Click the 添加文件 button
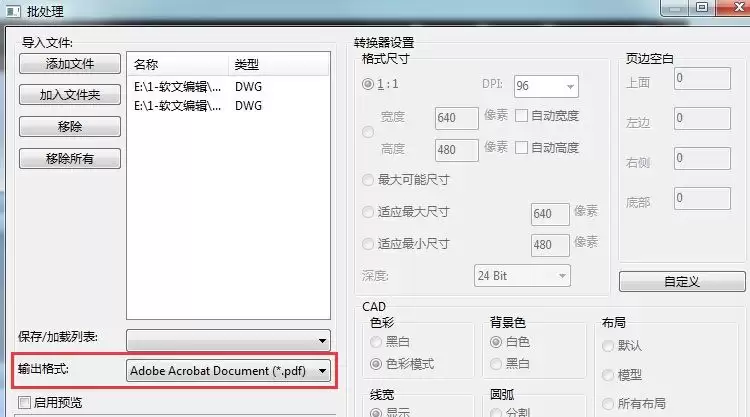Image resolution: width=750 pixels, height=417 pixels. 70,64
